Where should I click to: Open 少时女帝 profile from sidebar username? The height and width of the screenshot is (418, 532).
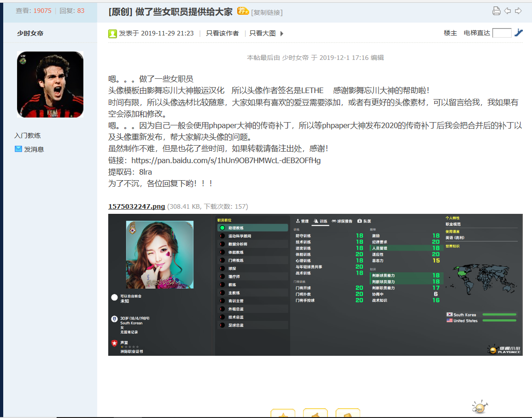[x=30, y=33]
